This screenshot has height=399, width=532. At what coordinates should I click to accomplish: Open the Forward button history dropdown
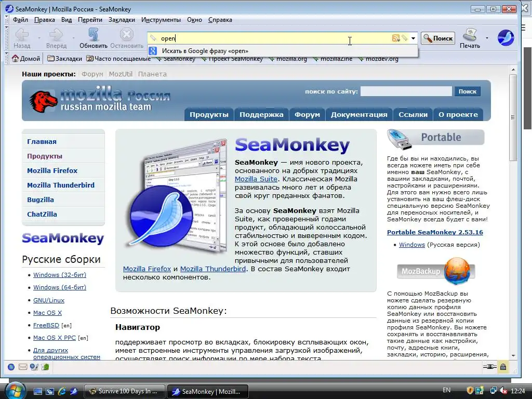pyautogui.click(x=73, y=37)
